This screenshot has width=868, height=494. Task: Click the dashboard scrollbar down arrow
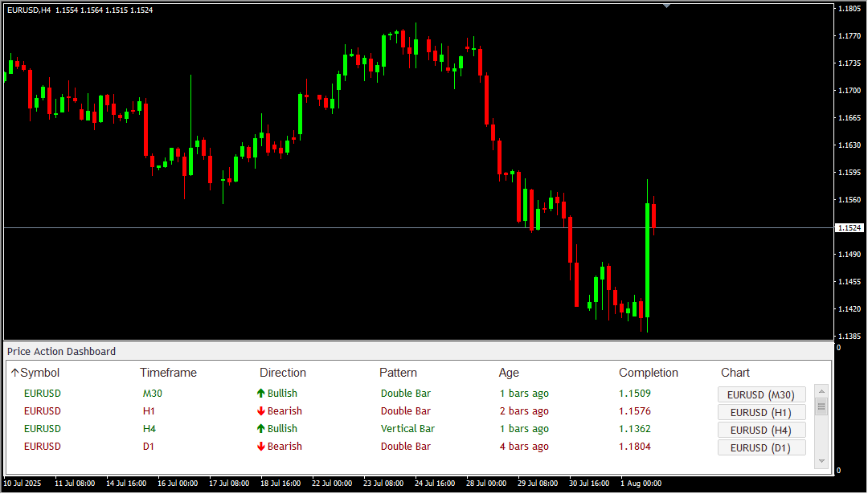[x=821, y=460]
